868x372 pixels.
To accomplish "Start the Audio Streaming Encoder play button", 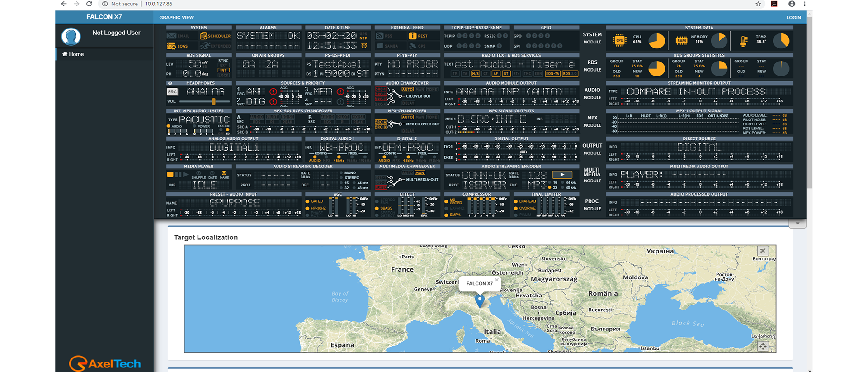I will (x=562, y=175).
